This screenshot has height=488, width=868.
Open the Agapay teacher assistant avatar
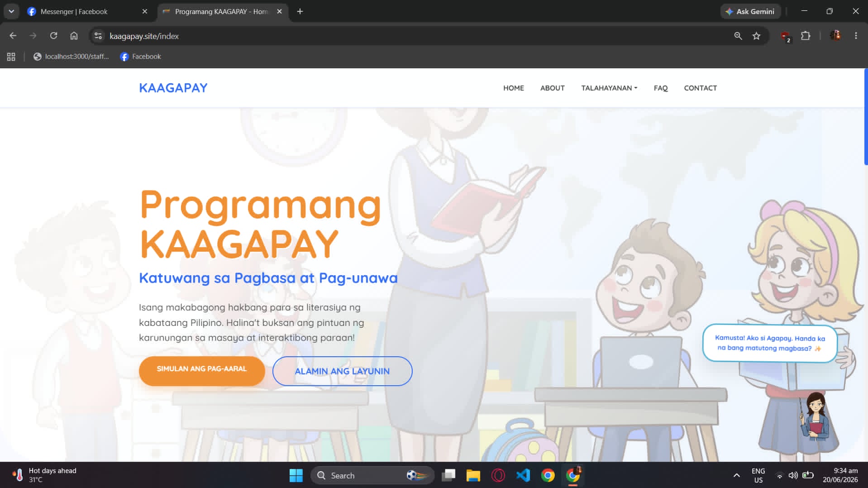coord(815,416)
